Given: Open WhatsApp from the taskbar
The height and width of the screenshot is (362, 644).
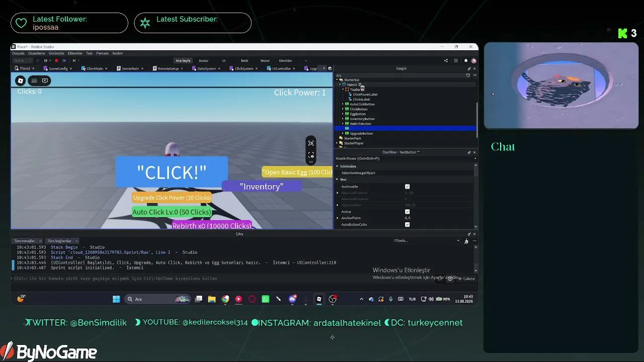Looking at the screenshot, I should 265,299.
